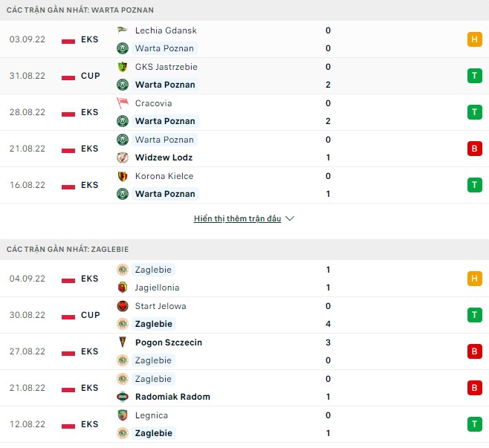Open the Radomiak Radom team link
The image size is (489, 448).
[172, 397]
